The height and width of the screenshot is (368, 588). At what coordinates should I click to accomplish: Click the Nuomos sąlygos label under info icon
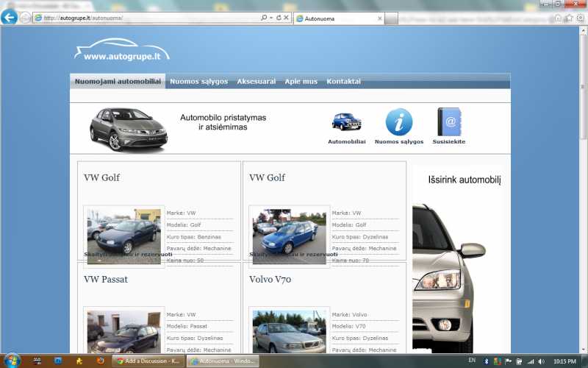[399, 141]
